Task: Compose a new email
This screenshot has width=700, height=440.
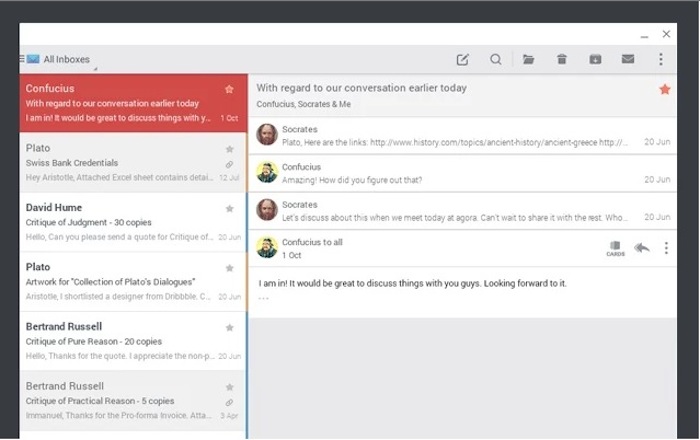Action: pyautogui.click(x=462, y=60)
